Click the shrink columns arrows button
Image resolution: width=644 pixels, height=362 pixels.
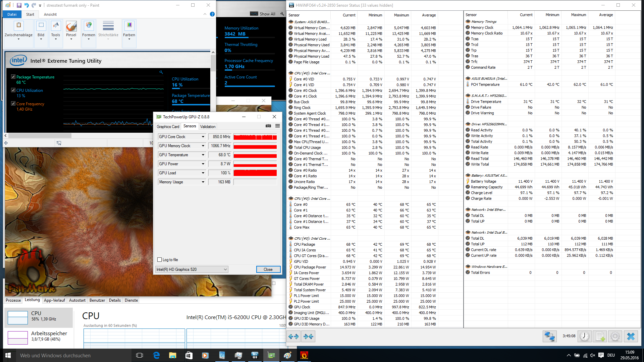308,336
